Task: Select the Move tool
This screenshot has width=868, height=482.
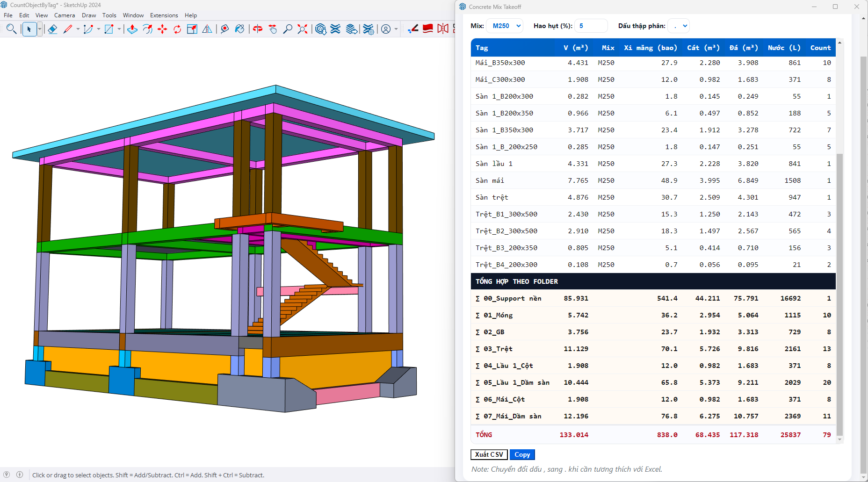Action: click(162, 29)
